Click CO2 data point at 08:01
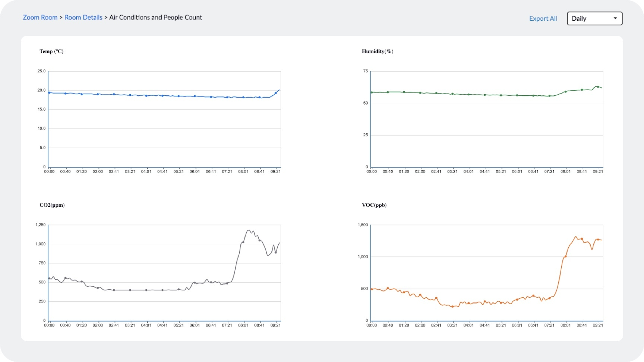The image size is (644, 362). (243, 242)
